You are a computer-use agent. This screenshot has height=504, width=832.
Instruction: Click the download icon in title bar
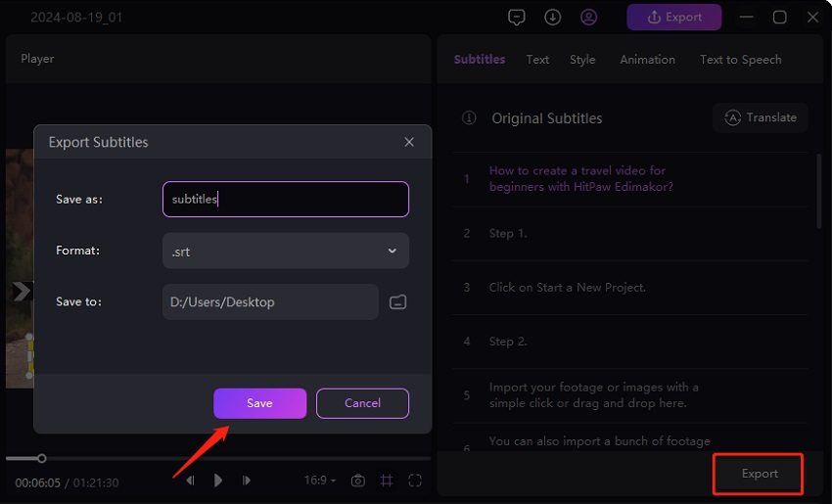coord(552,17)
